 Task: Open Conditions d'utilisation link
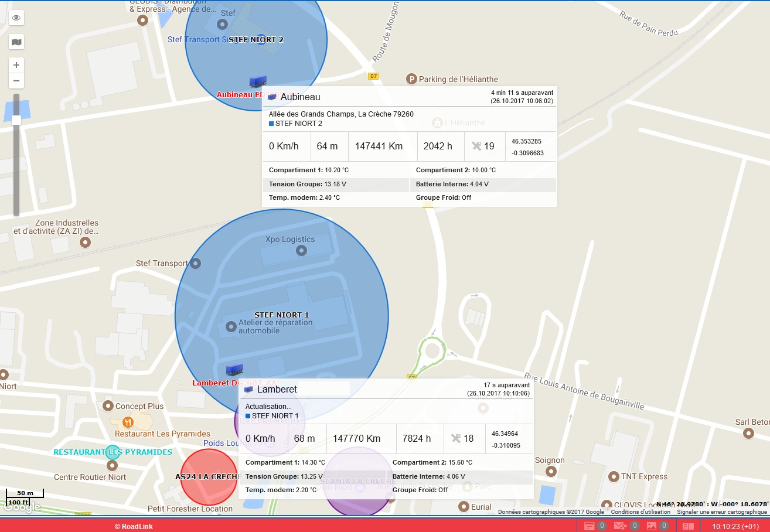pyautogui.click(x=640, y=512)
